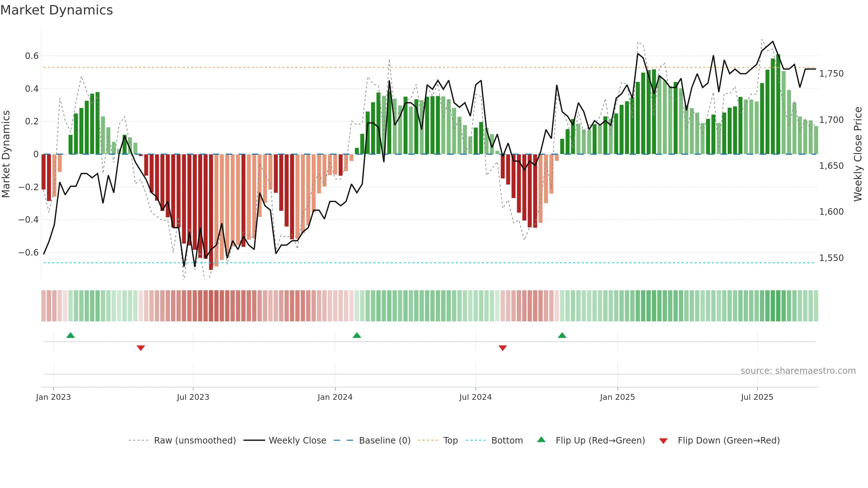Click the Market Dynamics chart title

[57, 10]
